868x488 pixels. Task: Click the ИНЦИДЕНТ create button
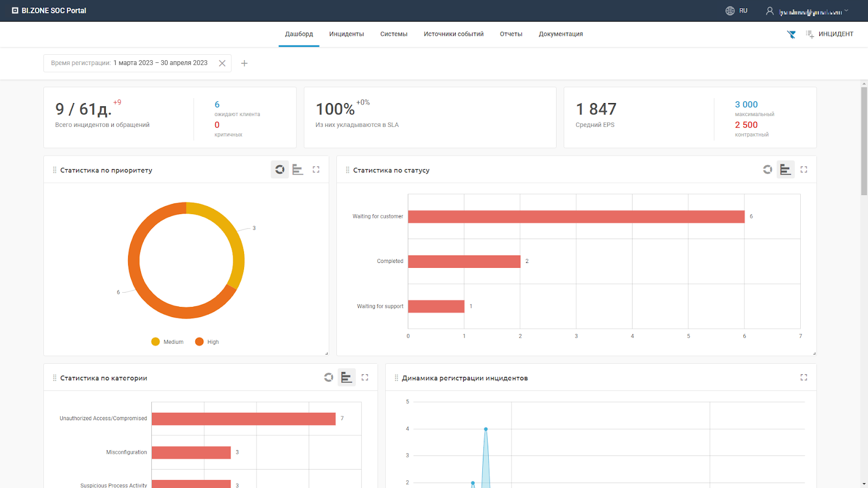click(x=829, y=34)
